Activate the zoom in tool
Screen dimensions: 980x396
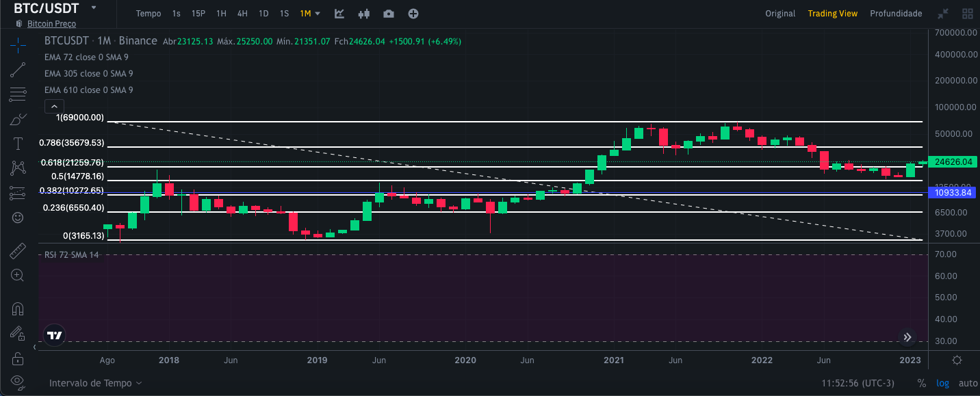pos(18,276)
